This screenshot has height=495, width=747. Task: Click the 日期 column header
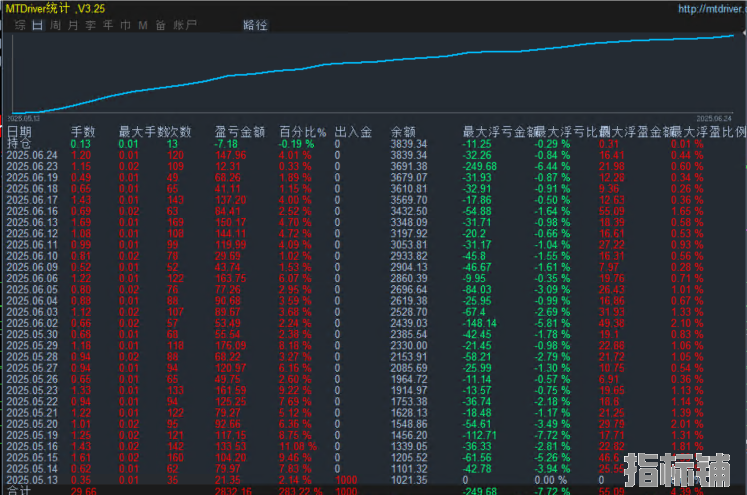tap(19, 131)
